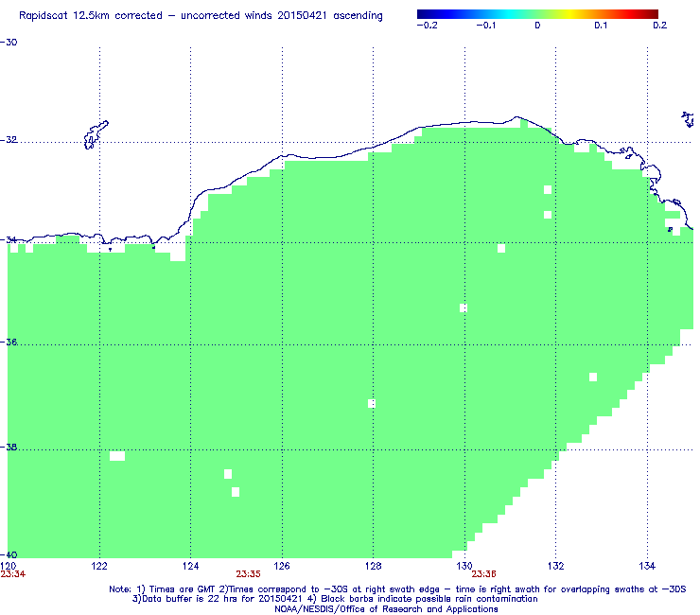
Task: Click the '-0.1' colorbar label
Action: (486, 26)
